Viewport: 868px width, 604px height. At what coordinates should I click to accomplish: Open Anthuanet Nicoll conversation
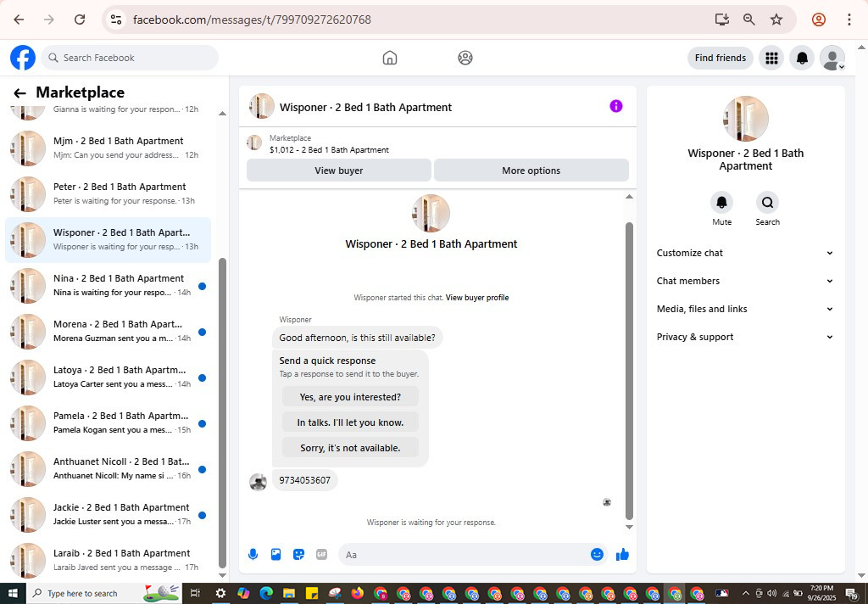click(x=108, y=469)
